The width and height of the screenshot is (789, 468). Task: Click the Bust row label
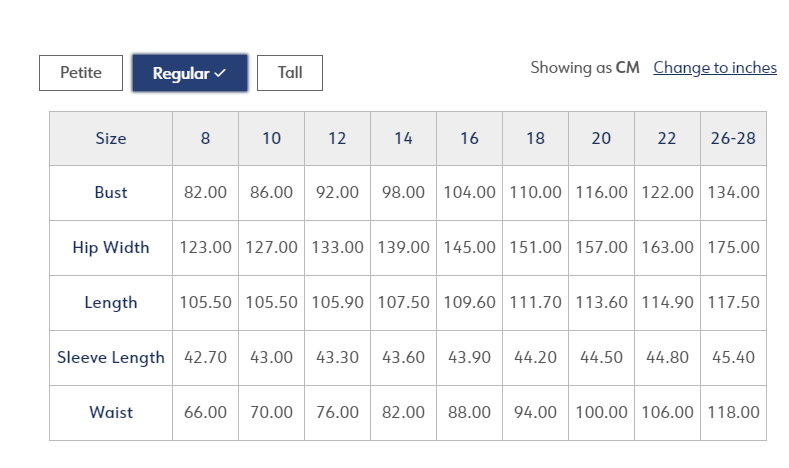tap(111, 193)
